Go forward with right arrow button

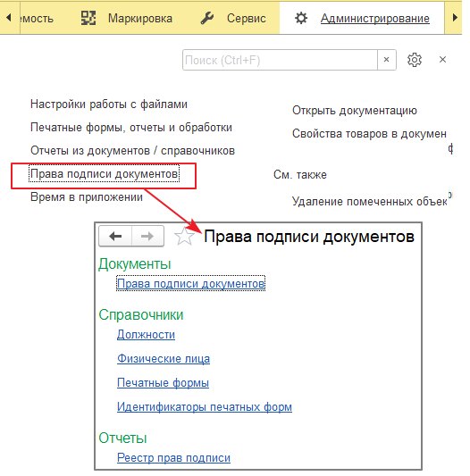point(147,236)
